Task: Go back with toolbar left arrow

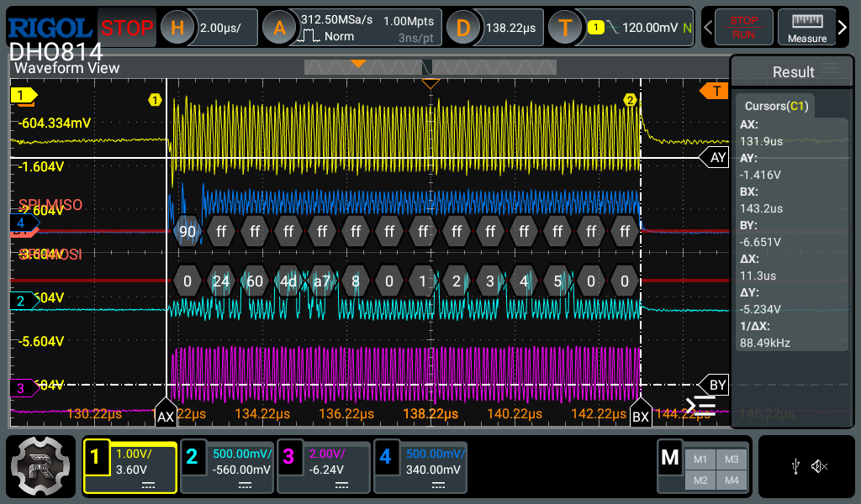Action: pyautogui.click(x=708, y=27)
